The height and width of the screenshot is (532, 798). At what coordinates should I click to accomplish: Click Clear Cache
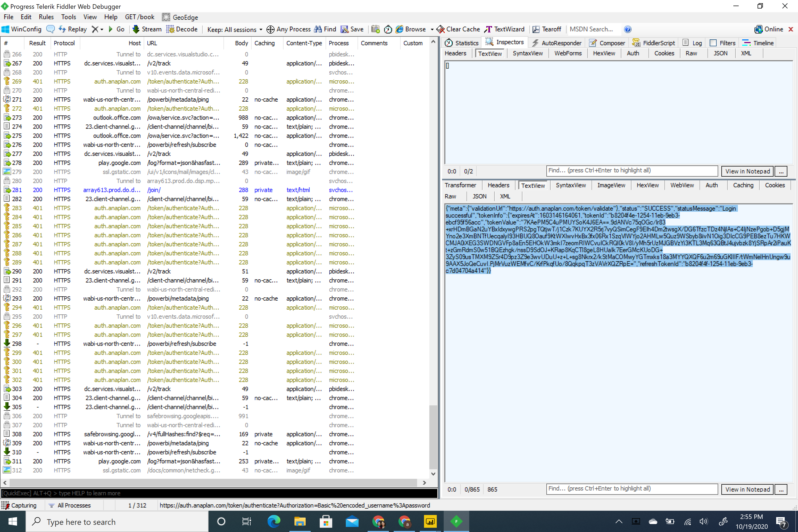coord(458,29)
